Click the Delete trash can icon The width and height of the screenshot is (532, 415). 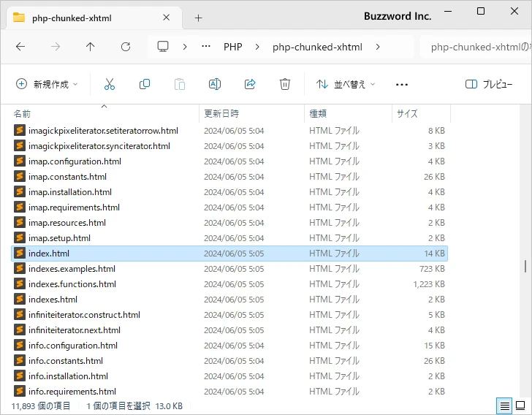[285, 84]
